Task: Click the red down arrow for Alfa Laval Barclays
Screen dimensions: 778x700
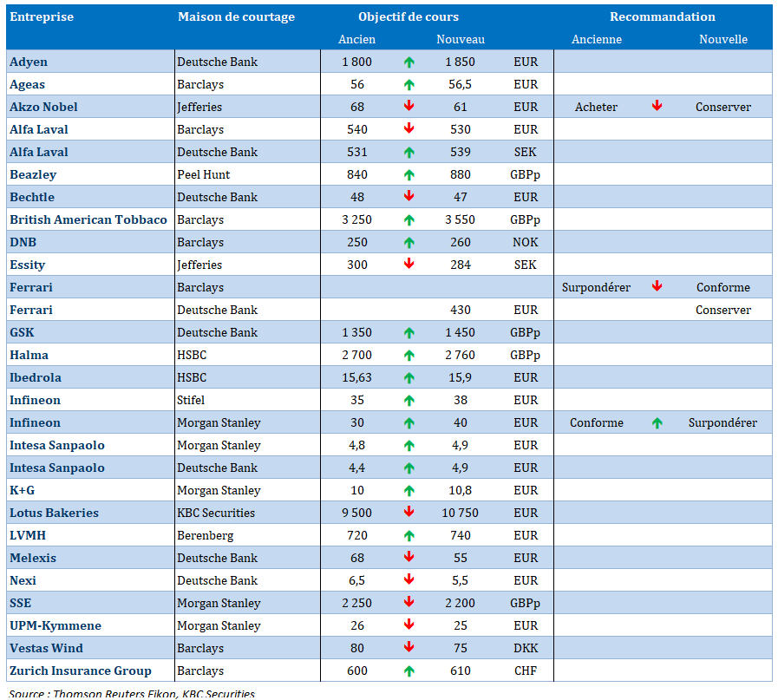Action: coord(409,128)
